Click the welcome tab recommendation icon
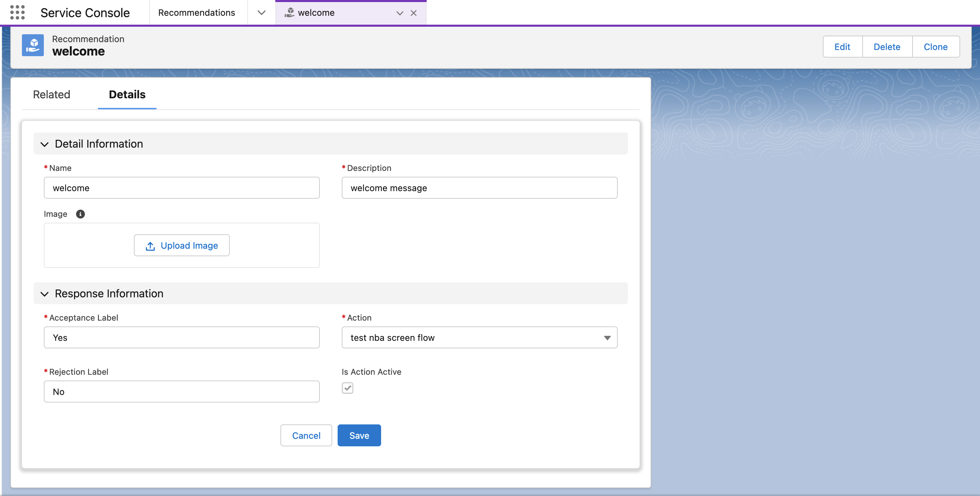 pos(289,13)
